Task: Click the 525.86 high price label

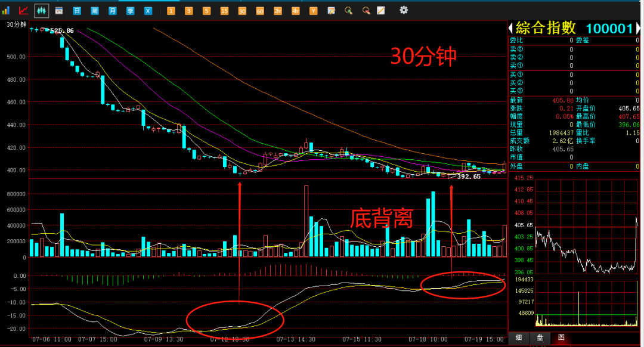Action: coord(62,31)
